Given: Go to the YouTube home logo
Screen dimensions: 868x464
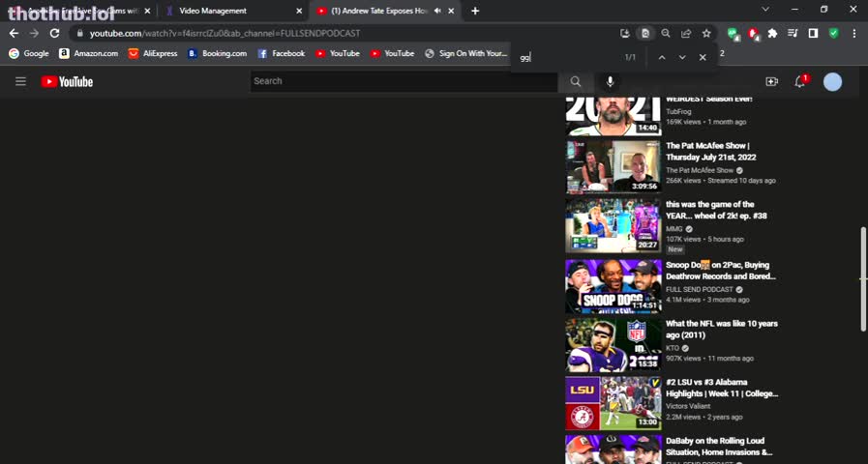Looking at the screenshot, I should [x=67, y=82].
